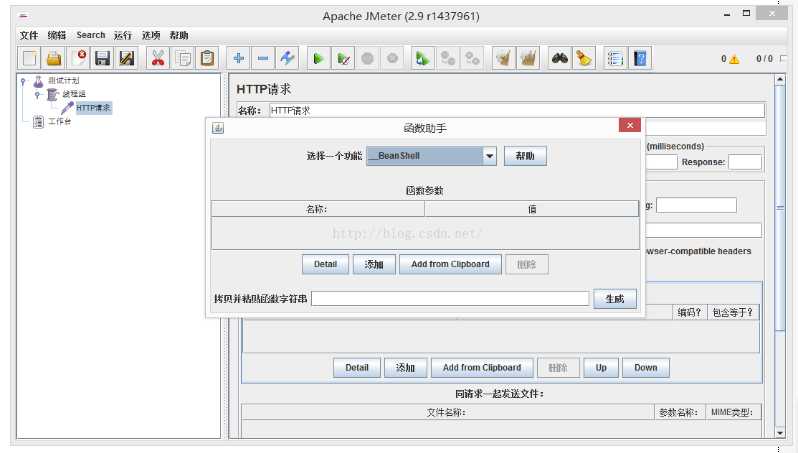
Task: Open the 文件 menu
Action: click(x=29, y=35)
